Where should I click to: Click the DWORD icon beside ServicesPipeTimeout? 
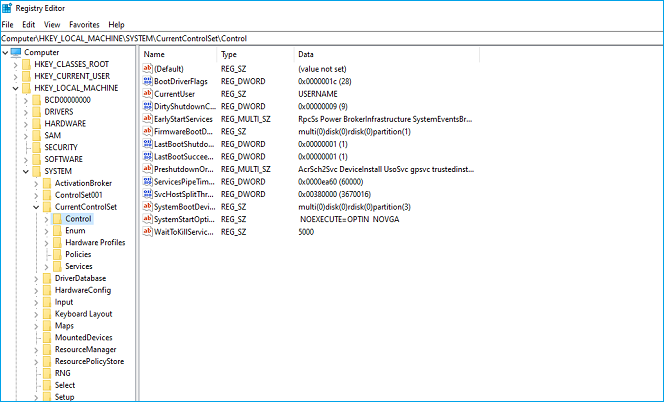[x=148, y=181]
